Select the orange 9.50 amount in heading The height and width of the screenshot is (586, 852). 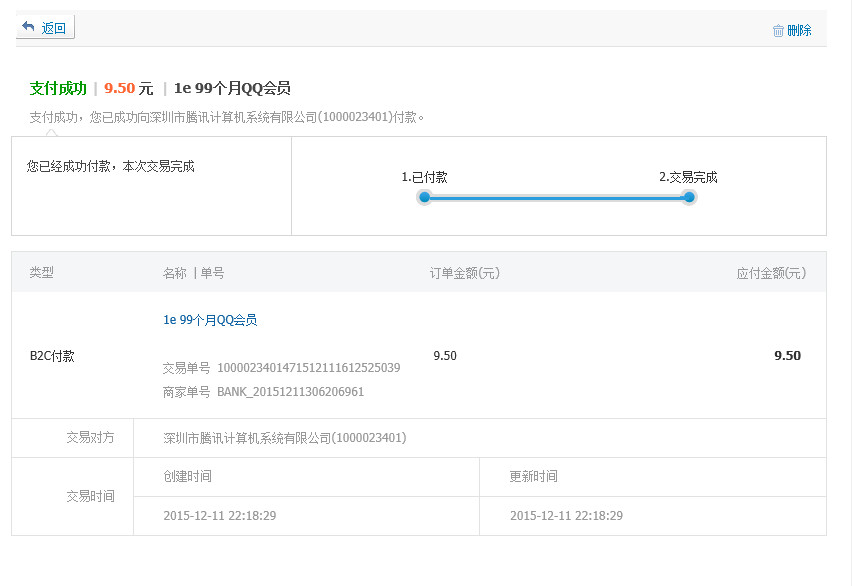pos(120,88)
